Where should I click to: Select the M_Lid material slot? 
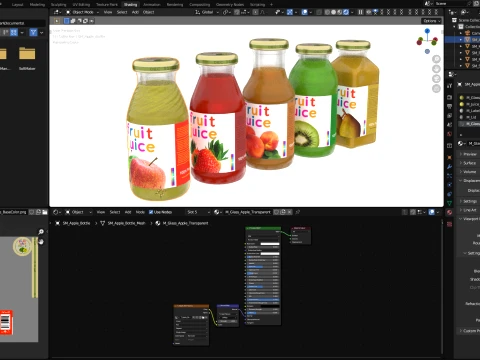pos(469,117)
